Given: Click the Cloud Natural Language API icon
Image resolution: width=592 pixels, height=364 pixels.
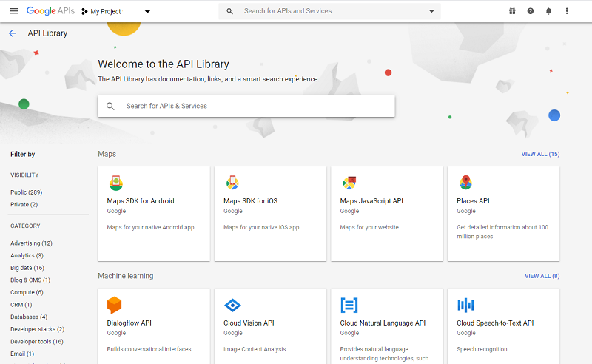Looking at the screenshot, I should tap(349, 305).
